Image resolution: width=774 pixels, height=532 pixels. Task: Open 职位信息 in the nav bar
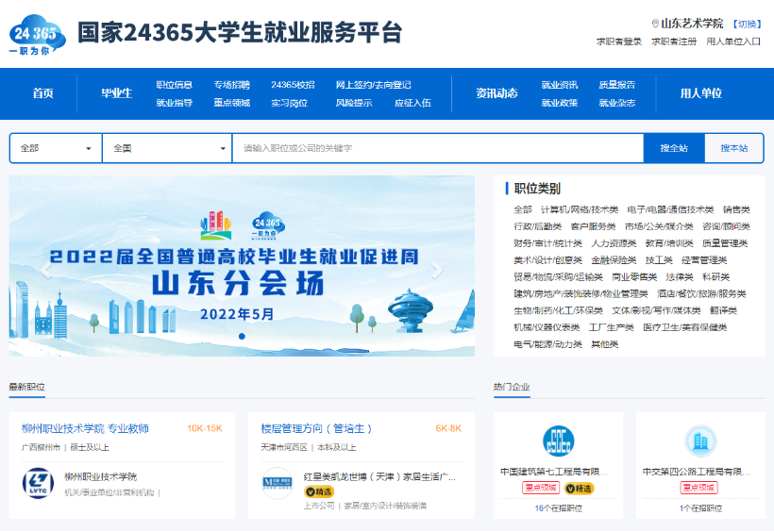[x=175, y=85]
